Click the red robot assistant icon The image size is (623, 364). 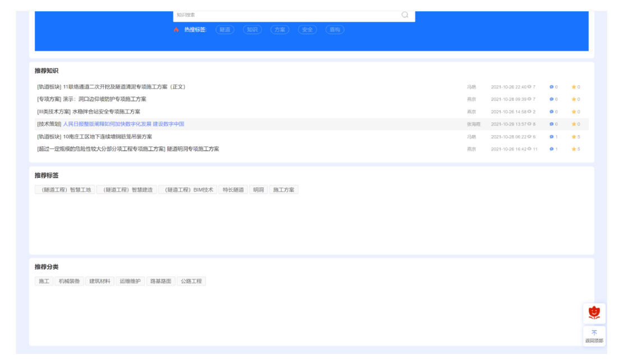coord(594,312)
